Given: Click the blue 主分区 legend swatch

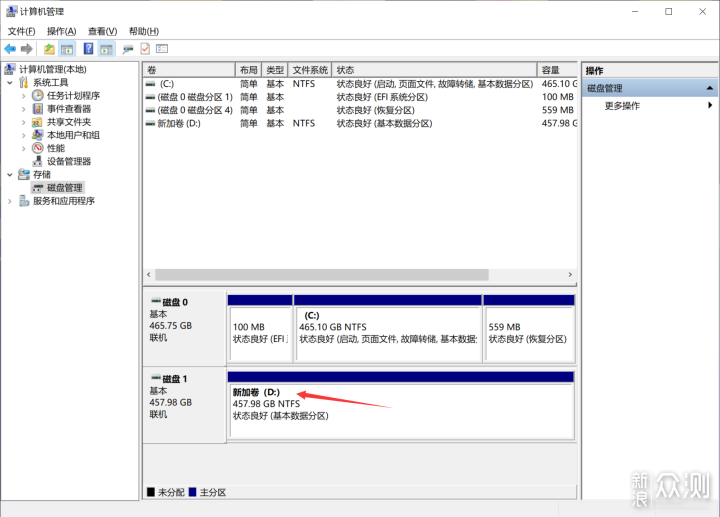Looking at the screenshot, I should click(x=192, y=492).
